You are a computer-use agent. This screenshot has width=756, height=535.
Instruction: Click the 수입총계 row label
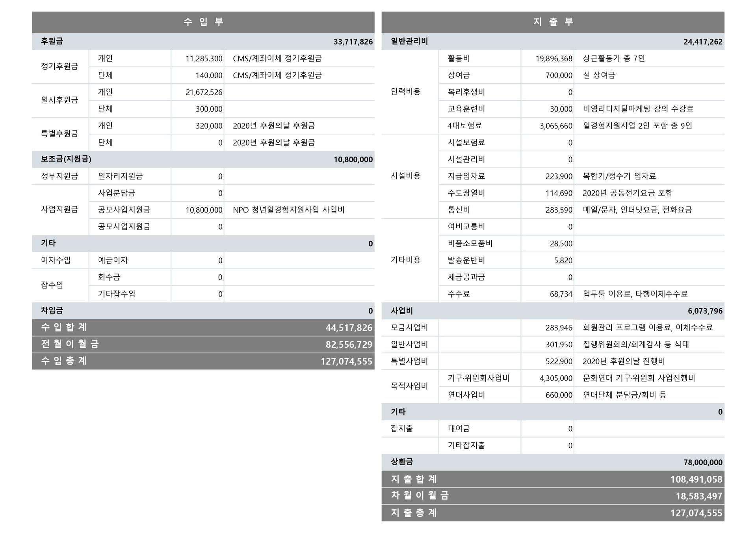click(x=64, y=361)
